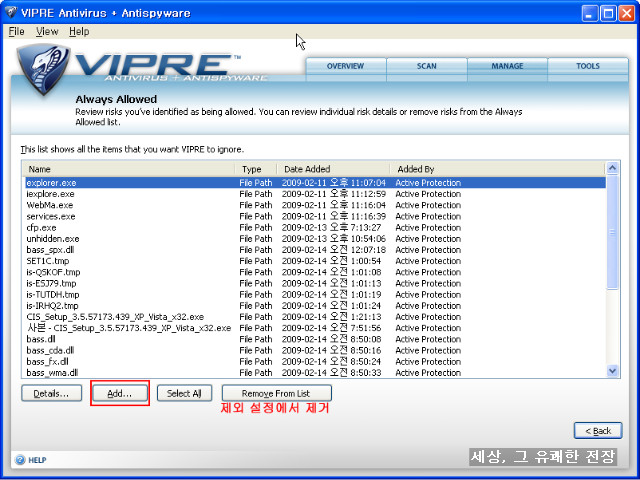The image size is (640, 480).
Task: Select the explorer.exe row
Action: pyautogui.click(x=315, y=183)
